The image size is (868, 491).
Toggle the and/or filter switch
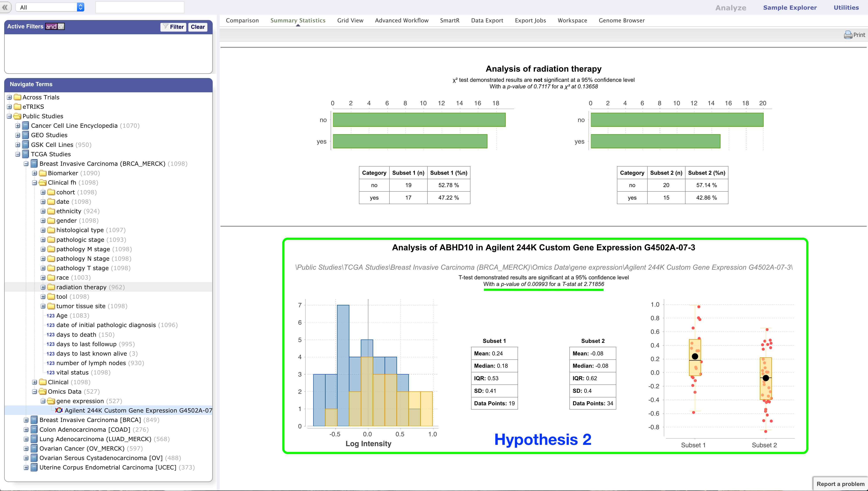[55, 26]
